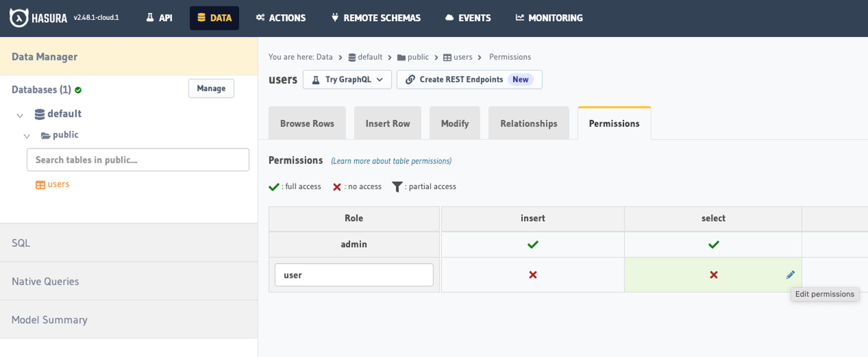
Task: Click the green database status check icon
Action: pyautogui.click(x=78, y=90)
